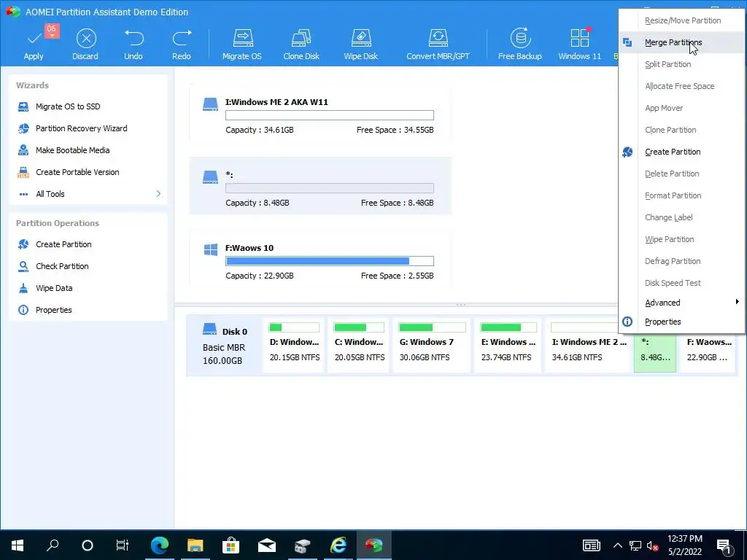Click the Undo arrow icon
The height and width of the screenshot is (560, 747).
133,38
